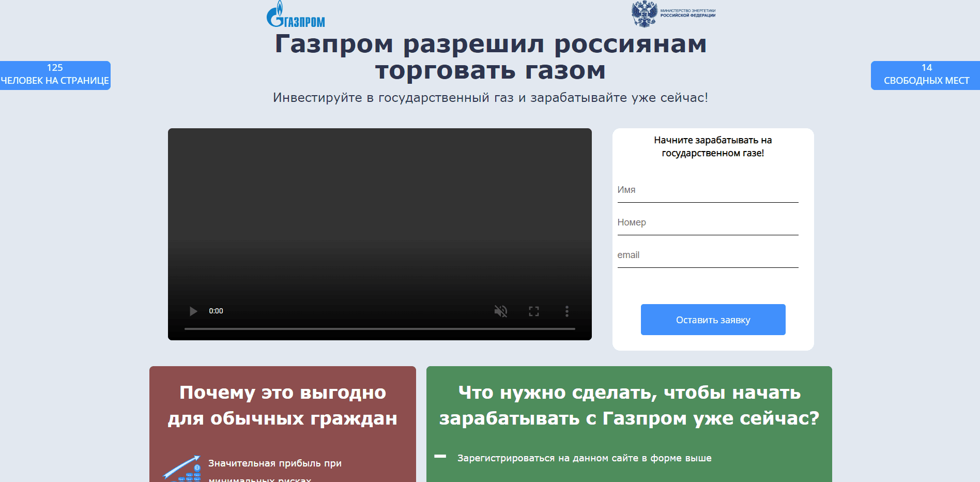Unmute the video with the speaker icon
Viewport: 980px width, 482px height.
(500, 311)
